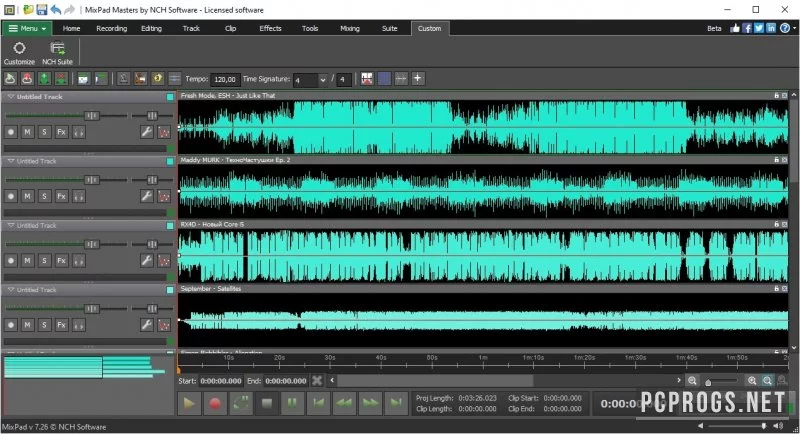Click the zoom in magnifier icon

pyautogui.click(x=752, y=380)
